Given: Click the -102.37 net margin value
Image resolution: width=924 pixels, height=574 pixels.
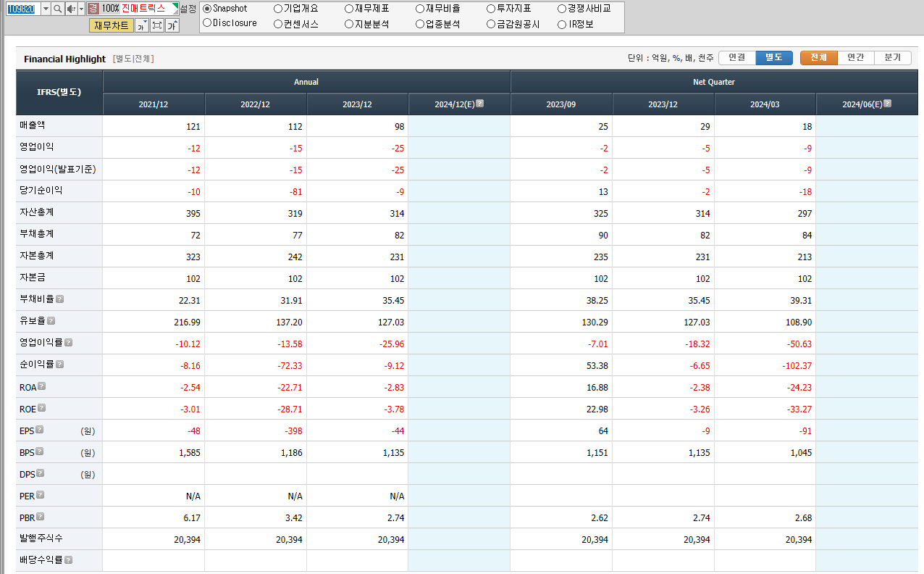Looking at the screenshot, I should [x=797, y=366].
